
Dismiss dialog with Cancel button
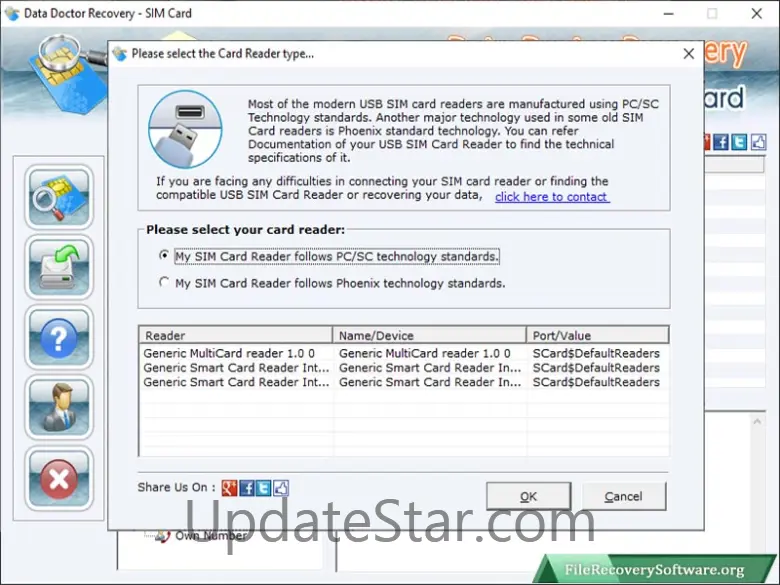(623, 496)
